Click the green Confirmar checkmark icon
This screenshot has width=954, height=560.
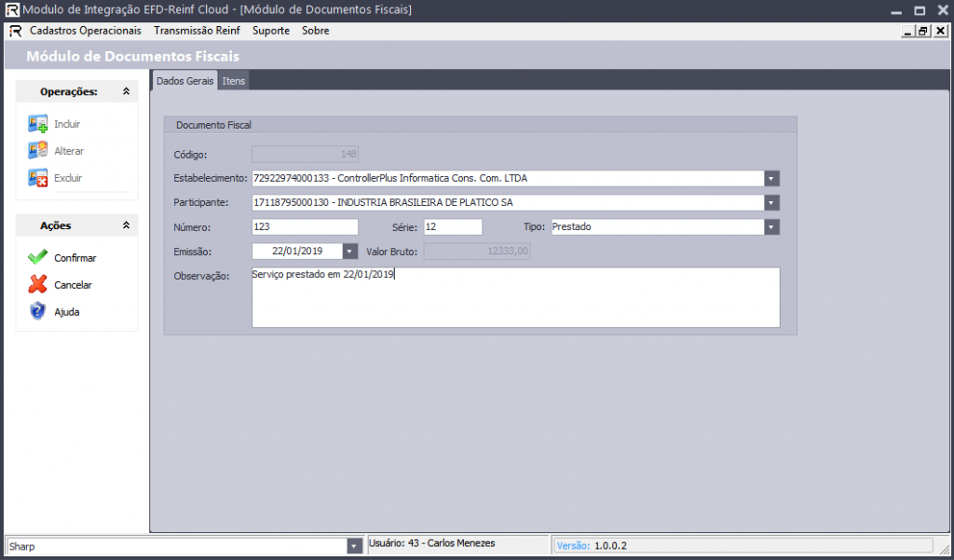point(37,257)
